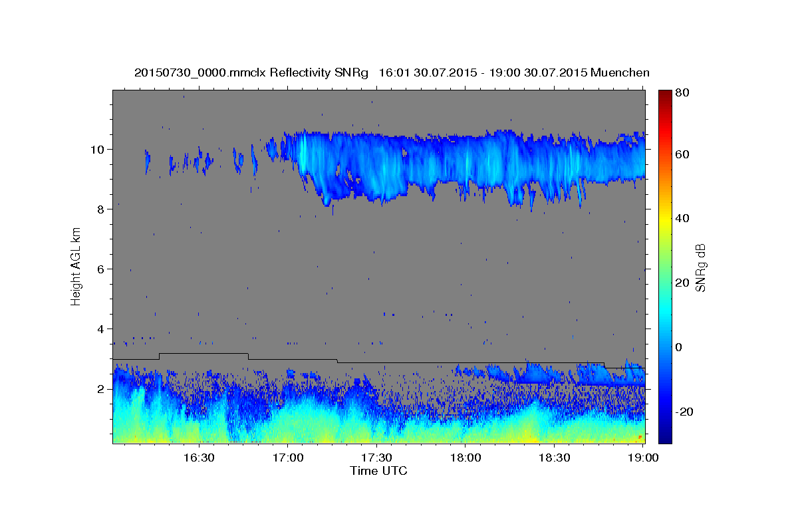Click the 'Time UTC' axis label
This screenshot has height=532, width=798.
[x=378, y=471]
